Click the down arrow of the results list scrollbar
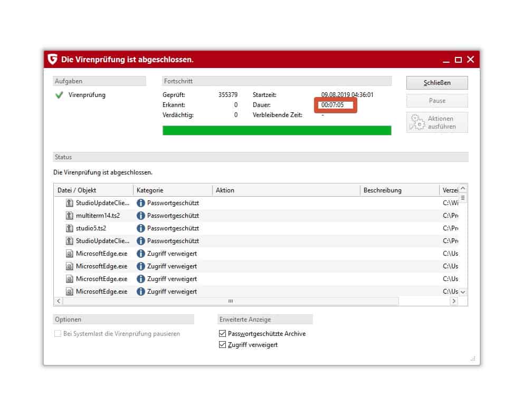Viewport: 532px width, 397px height. (x=463, y=292)
